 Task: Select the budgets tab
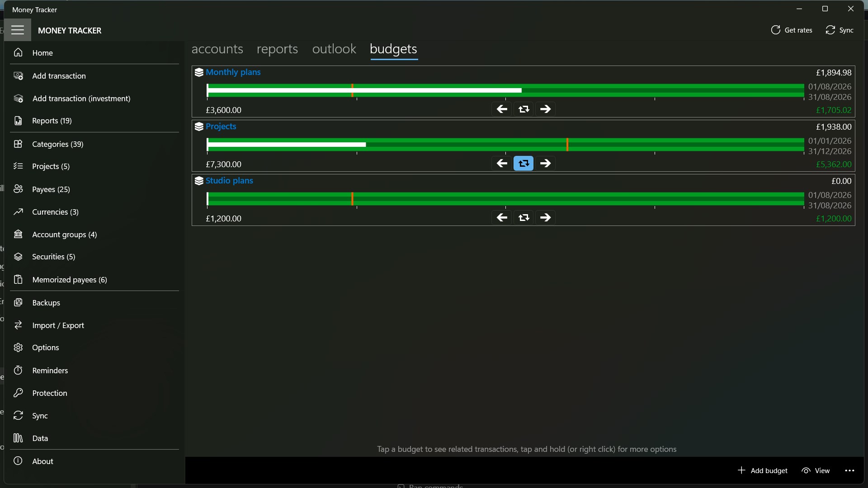[x=393, y=49]
